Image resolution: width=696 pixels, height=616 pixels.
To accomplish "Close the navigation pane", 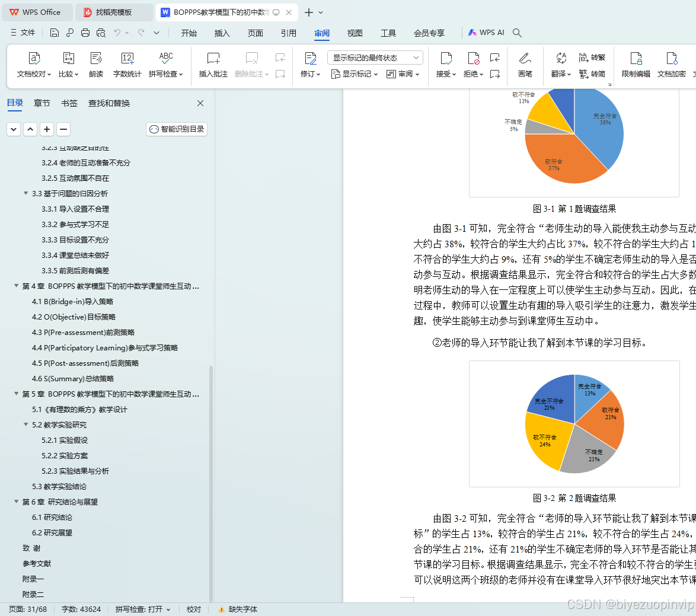I will click(200, 103).
